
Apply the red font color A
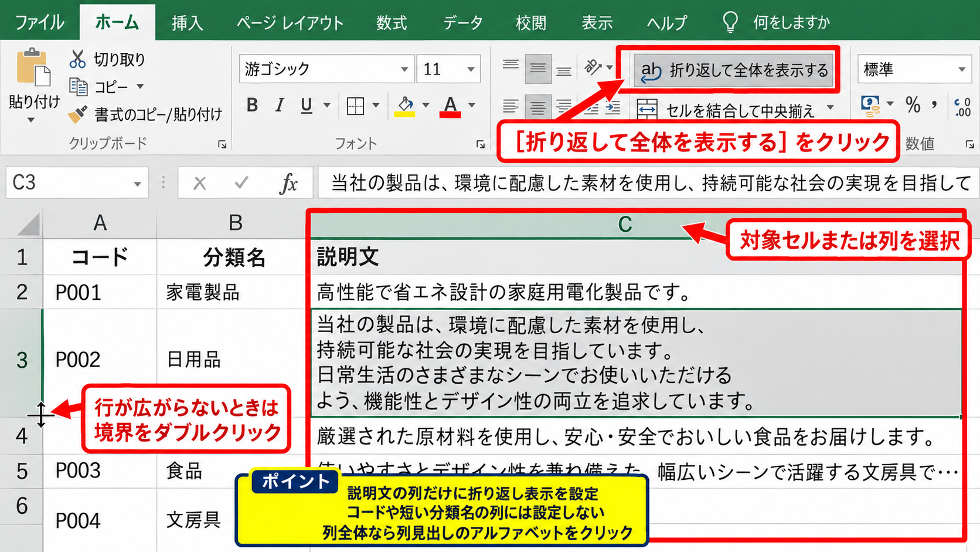click(450, 106)
